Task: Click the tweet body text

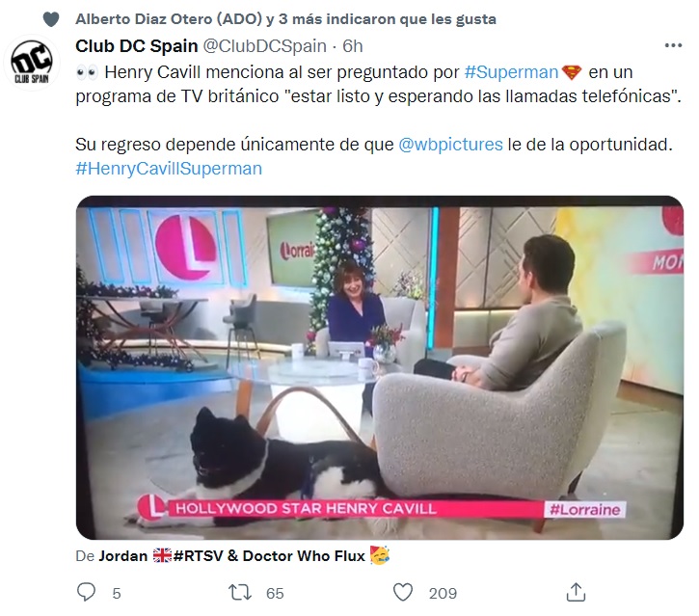Action: [379, 121]
